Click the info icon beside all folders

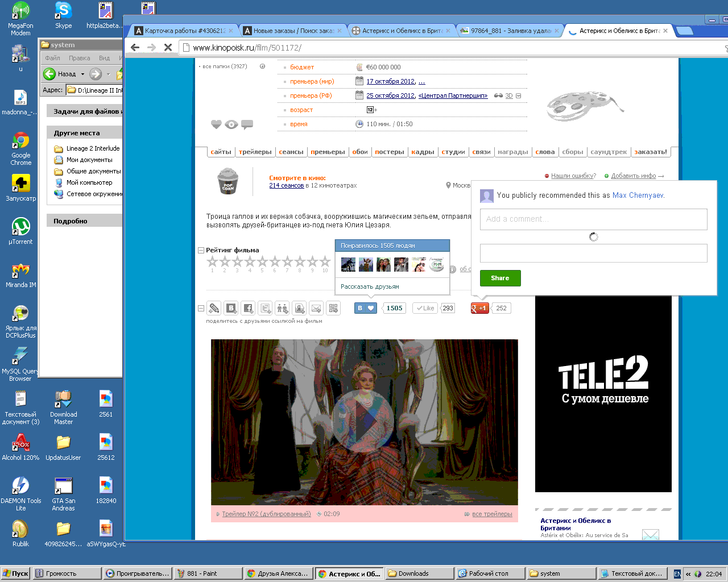(262, 66)
